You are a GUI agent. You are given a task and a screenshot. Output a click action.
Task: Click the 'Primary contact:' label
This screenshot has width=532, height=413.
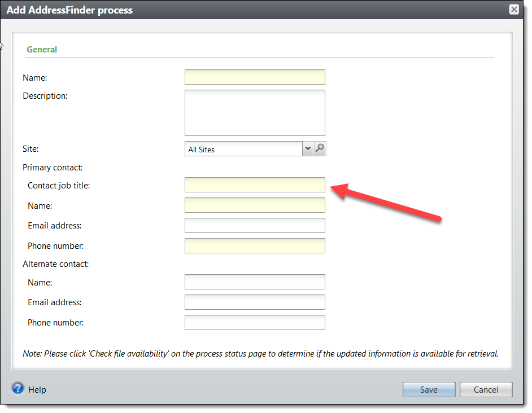coord(53,168)
